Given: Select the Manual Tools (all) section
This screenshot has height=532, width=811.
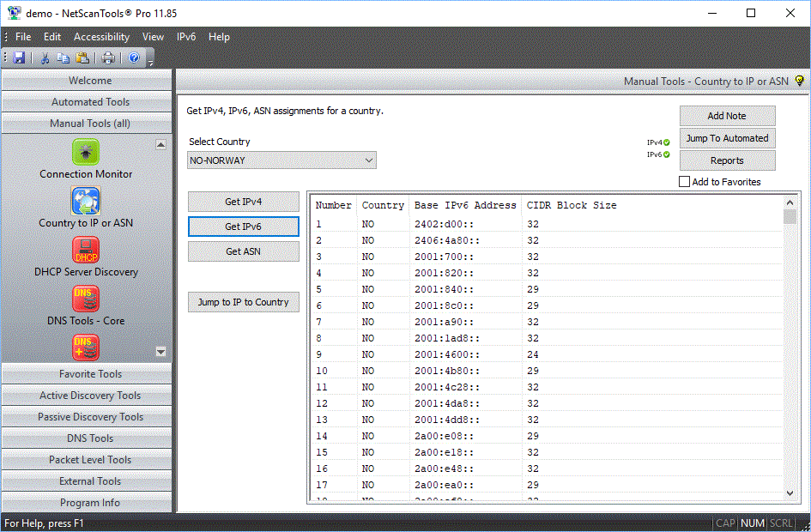Looking at the screenshot, I should coord(87,123).
